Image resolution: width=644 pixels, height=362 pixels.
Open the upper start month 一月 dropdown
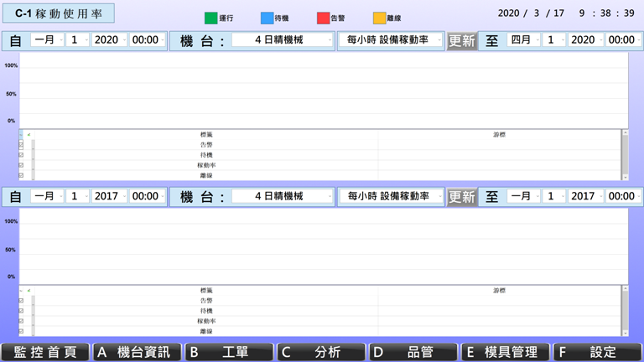coord(47,40)
